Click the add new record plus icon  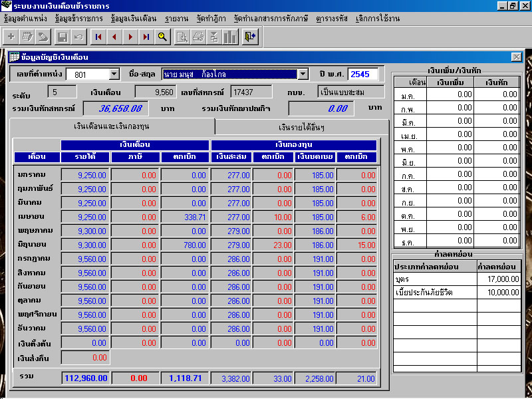tap(11, 37)
